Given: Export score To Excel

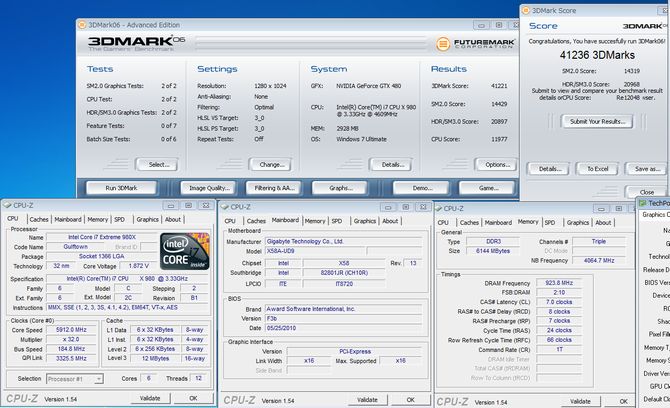Looking at the screenshot, I should (597, 169).
